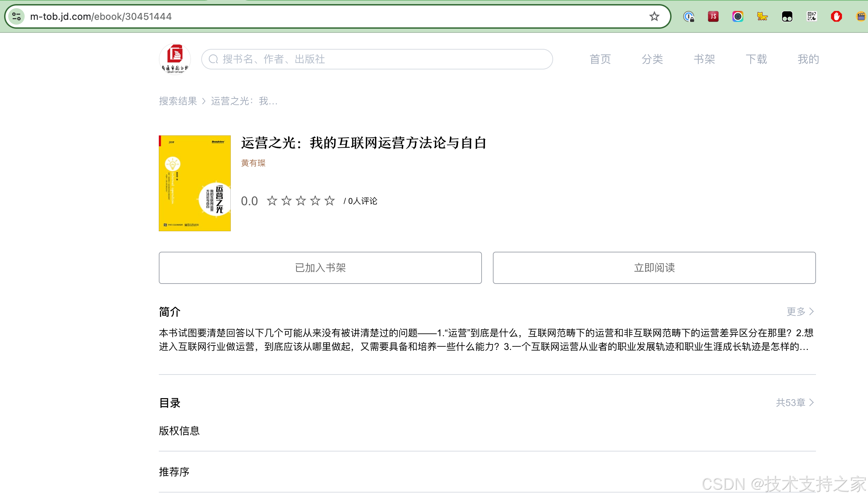Click the 立即阅读 button
Image resolution: width=868 pixels, height=498 pixels.
click(x=654, y=268)
